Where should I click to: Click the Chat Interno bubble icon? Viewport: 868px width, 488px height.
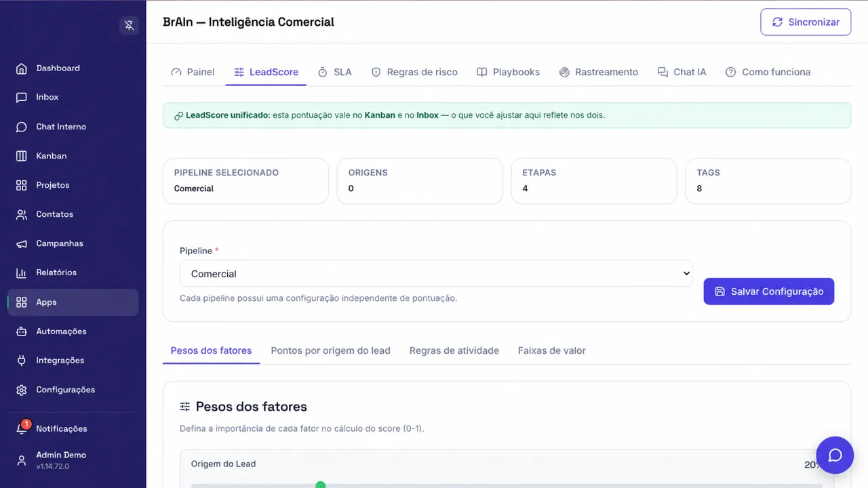click(x=22, y=127)
